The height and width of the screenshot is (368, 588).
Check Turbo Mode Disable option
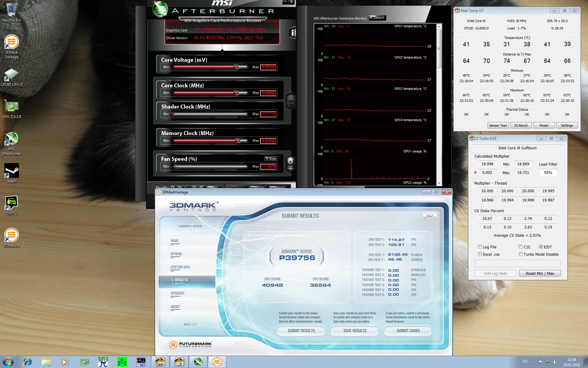point(521,254)
